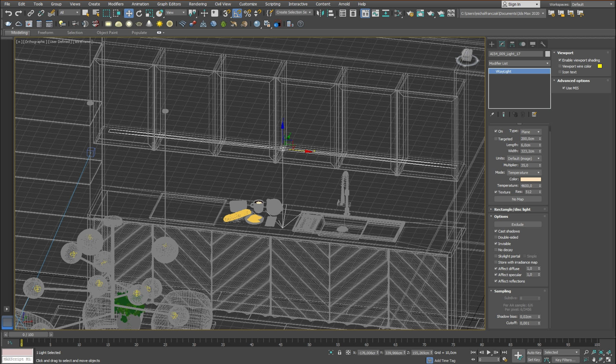The width and height of the screenshot is (616, 364).
Task: Open the Utilities panel wrench icon
Action: [543, 44]
